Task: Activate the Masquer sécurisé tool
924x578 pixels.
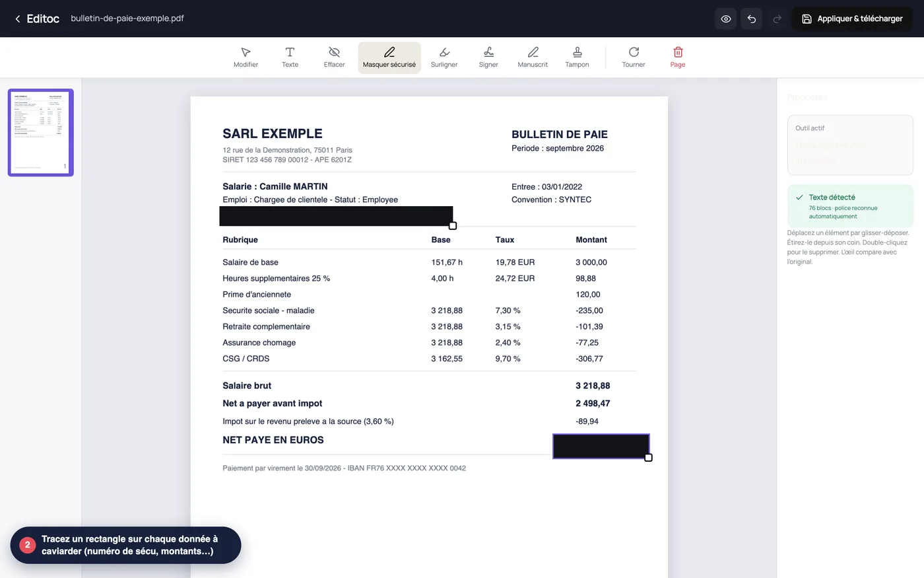Action: click(389, 57)
